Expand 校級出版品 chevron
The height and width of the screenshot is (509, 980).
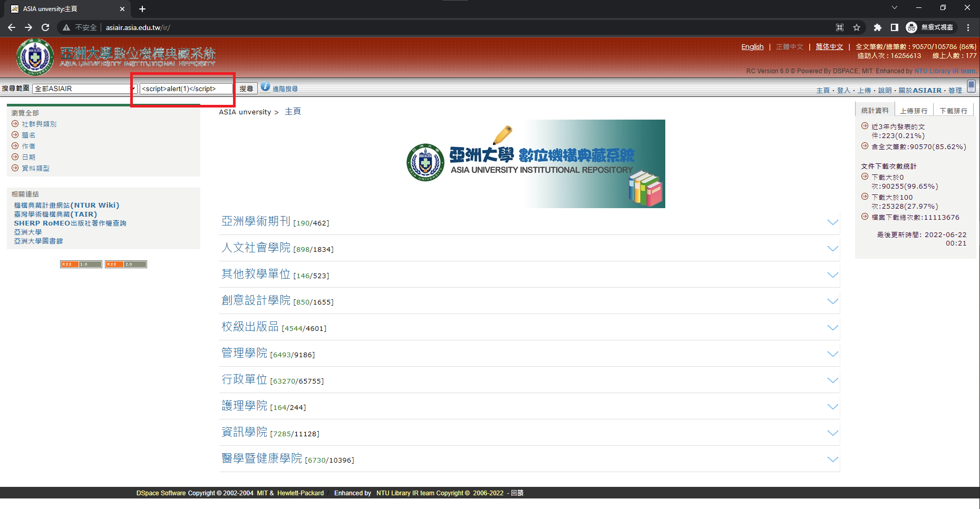tap(833, 328)
